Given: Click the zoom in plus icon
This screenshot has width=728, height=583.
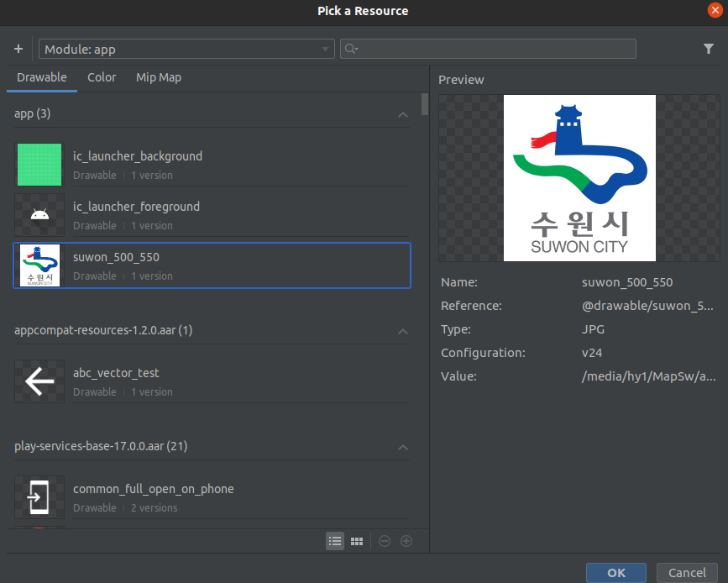Looking at the screenshot, I should [x=406, y=541].
